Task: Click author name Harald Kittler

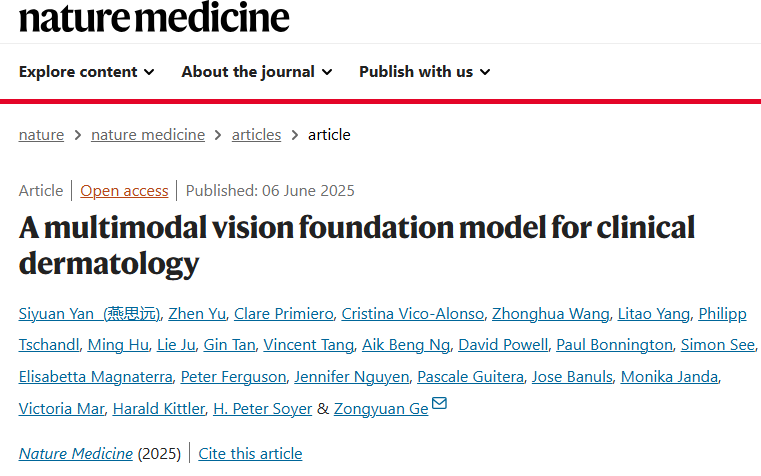Action: pos(159,409)
